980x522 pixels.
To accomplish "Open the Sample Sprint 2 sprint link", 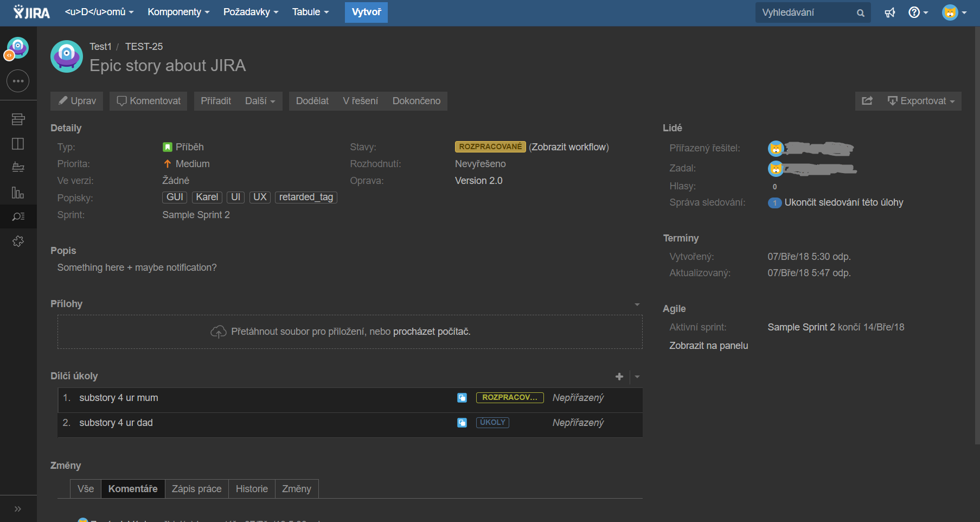I will click(x=196, y=215).
